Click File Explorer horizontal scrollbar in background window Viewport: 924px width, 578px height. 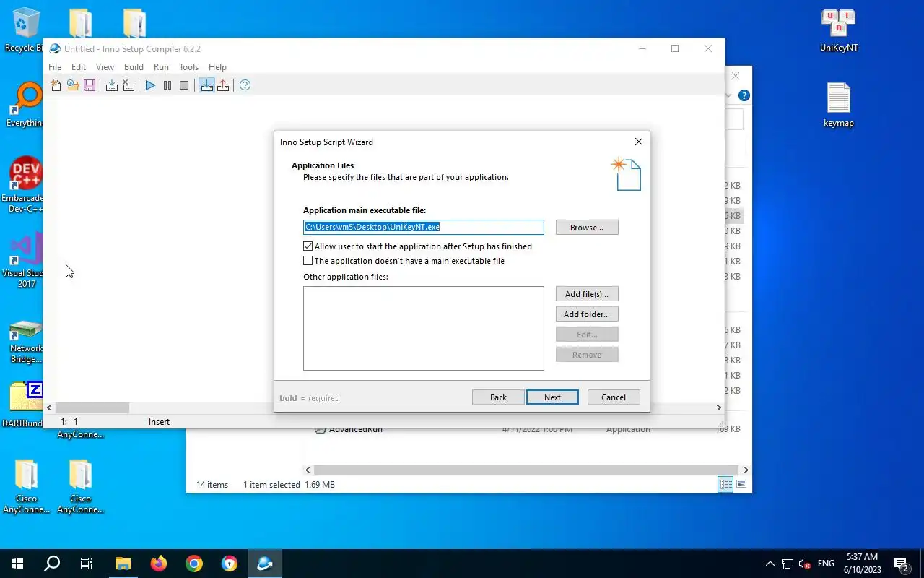527,470
